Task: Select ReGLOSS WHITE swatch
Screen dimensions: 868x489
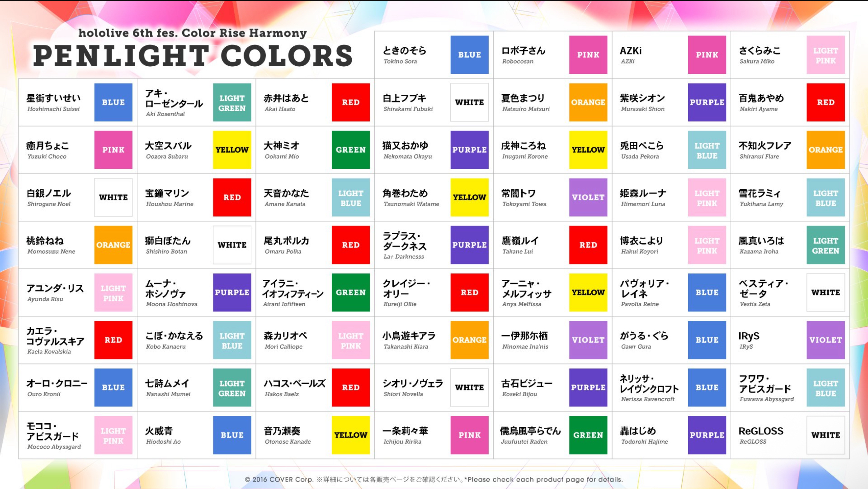Action: tap(825, 435)
